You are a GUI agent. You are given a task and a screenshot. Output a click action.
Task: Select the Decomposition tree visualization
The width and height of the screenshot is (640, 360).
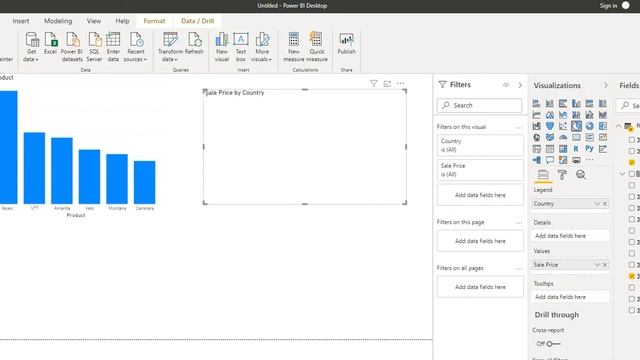click(536, 160)
